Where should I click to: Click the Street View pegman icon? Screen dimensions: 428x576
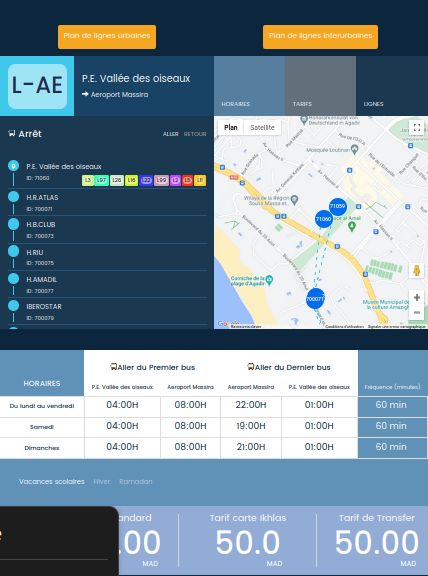(416, 270)
